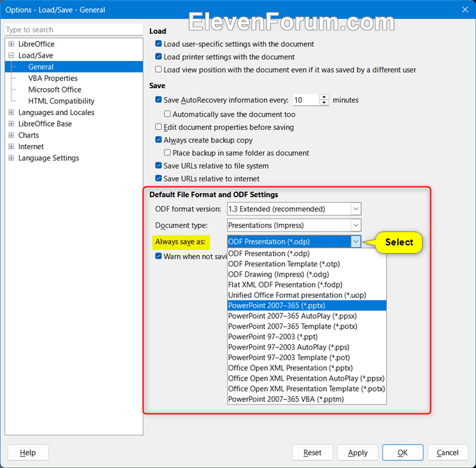Screen dimensions: 476x468
Task: Click the Reset button
Action: (312, 453)
